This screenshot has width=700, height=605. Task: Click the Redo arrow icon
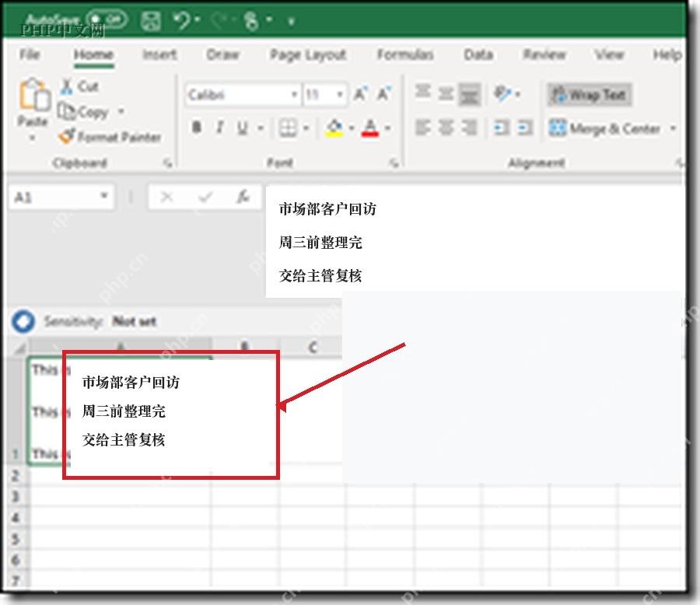(x=219, y=20)
